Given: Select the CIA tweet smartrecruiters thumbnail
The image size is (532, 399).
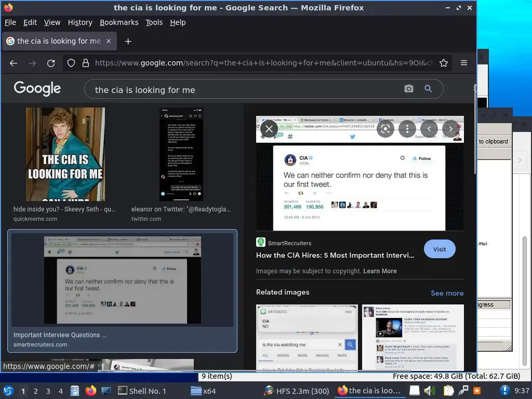Looking at the screenshot, I should (122, 280).
